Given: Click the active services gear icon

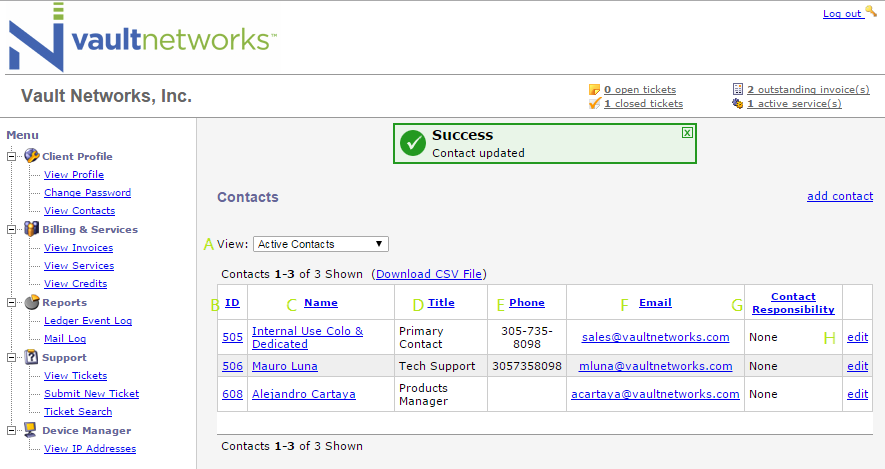Looking at the screenshot, I should pyautogui.click(x=738, y=103).
